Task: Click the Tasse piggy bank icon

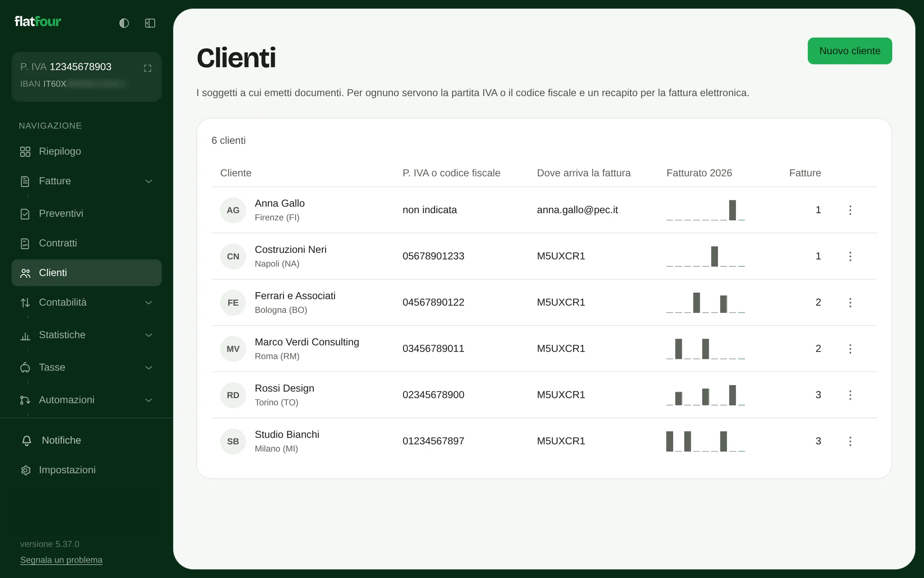Action: point(25,368)
